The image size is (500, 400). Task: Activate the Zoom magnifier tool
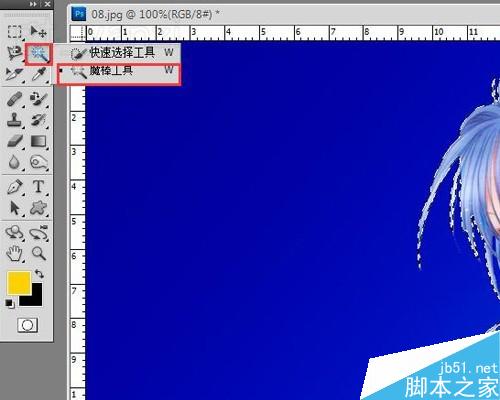click(39, 253)
